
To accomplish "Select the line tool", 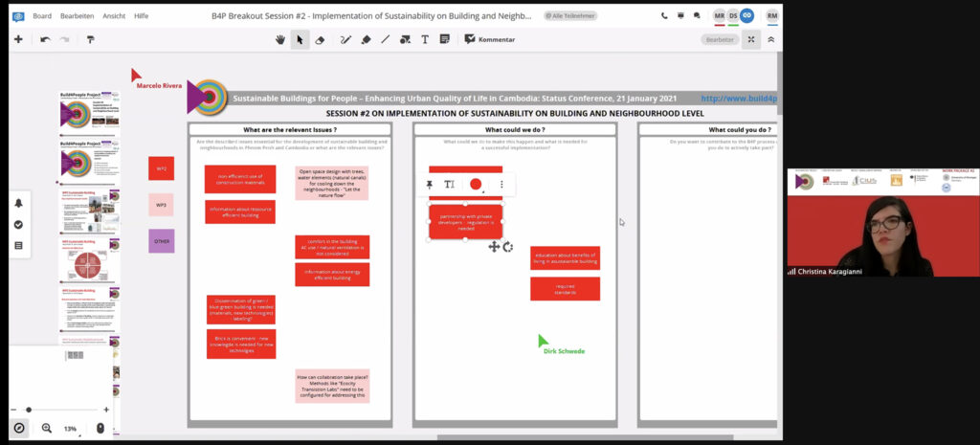I will coord(386,39).
